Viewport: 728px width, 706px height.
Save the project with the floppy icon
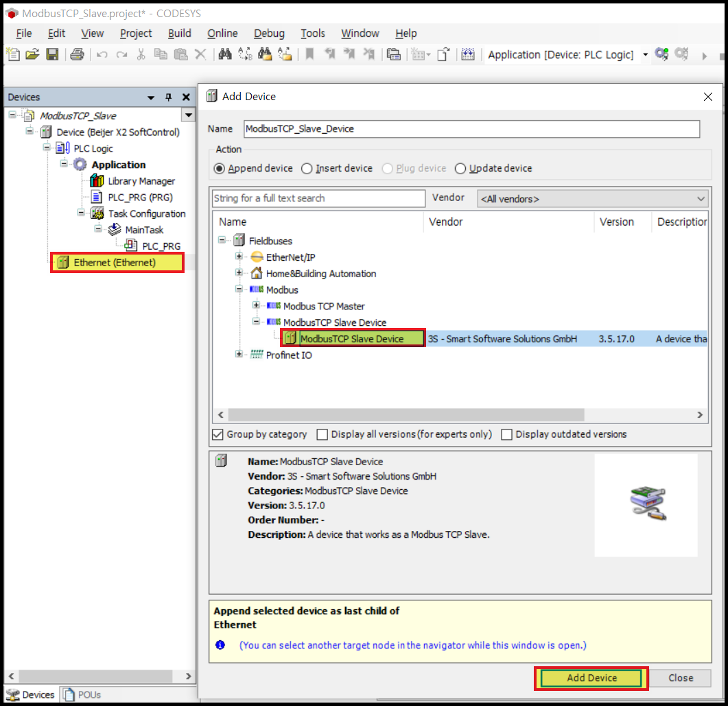click(52, 54)
